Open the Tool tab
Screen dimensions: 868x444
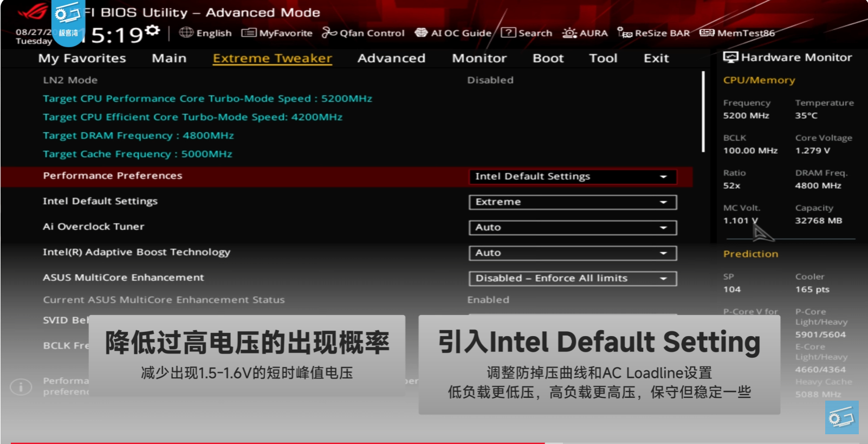tap(603, 58)
